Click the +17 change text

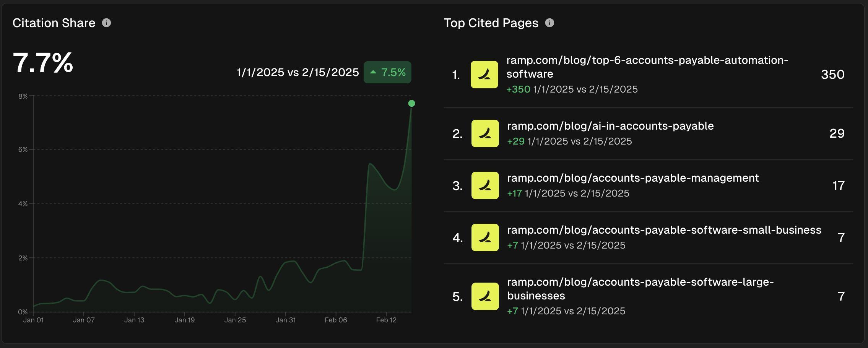coord(514,193)
